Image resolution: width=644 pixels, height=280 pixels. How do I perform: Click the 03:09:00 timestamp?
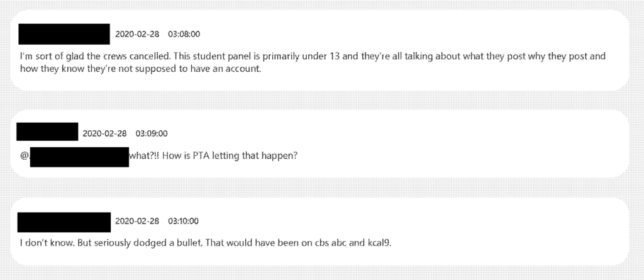click(152, 133)
